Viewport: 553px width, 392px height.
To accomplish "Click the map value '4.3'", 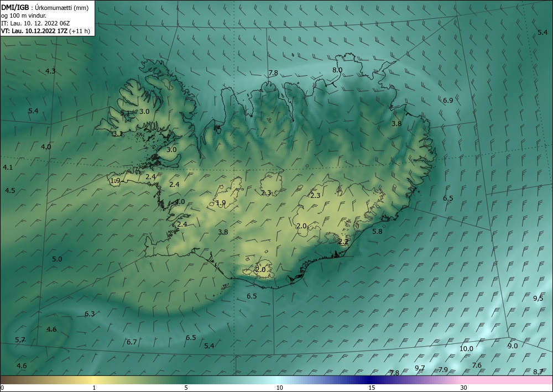I will click(x=50, y=71).
